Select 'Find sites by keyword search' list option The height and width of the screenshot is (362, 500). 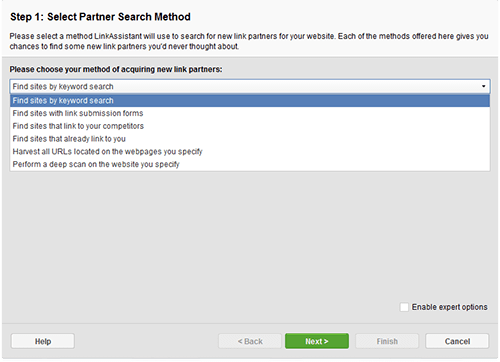coord(250,101)
